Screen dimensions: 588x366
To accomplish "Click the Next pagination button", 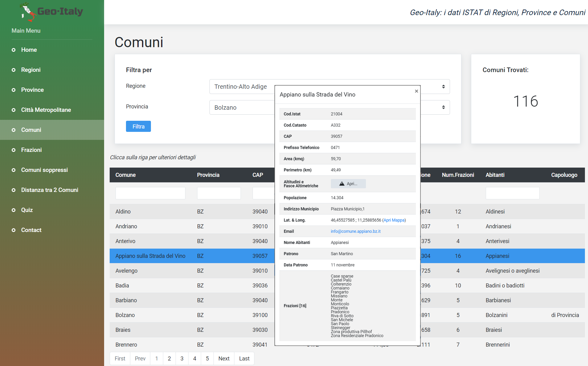I will 224,359.
